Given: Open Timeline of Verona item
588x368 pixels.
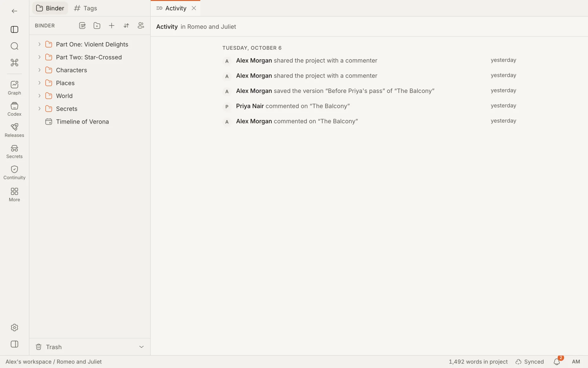Looking at the screenshot, I should tap(90, 122).
